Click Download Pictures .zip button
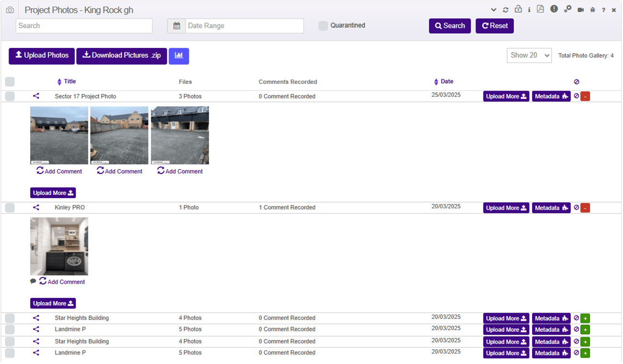The image size is (623, 364). (x=122, y=56)
